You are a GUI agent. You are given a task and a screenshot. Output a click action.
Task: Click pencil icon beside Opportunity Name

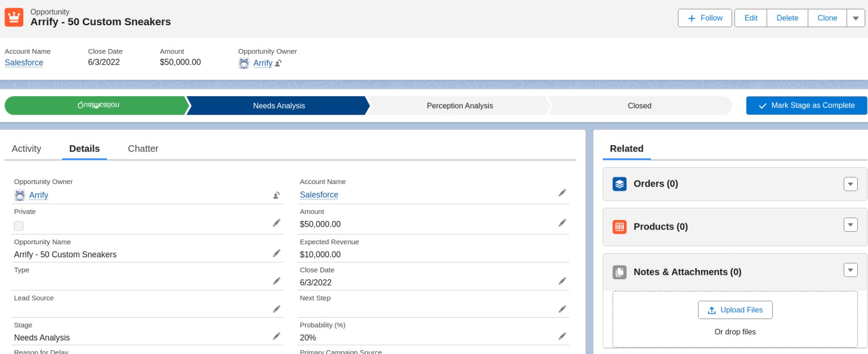pos(277,253)
